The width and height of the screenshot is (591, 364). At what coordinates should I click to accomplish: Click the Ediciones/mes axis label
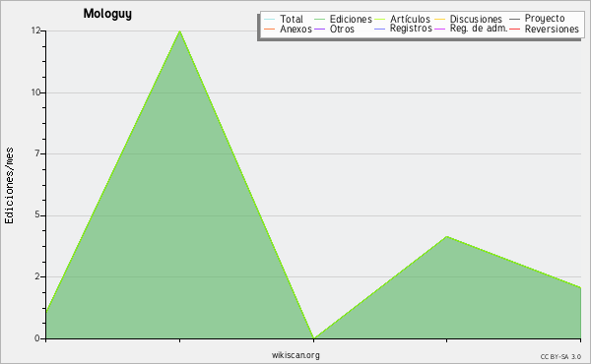click(x=9, y=185)
